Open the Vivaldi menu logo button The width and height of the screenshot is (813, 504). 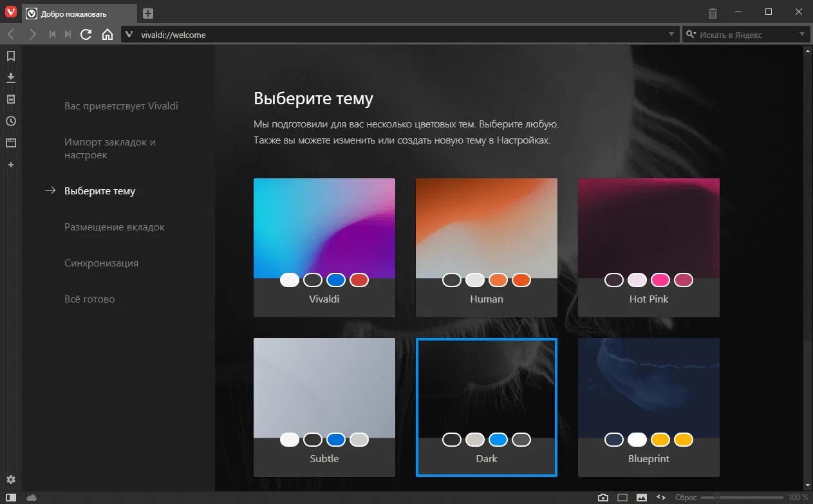pyautogui.click(x=10, y=13)
